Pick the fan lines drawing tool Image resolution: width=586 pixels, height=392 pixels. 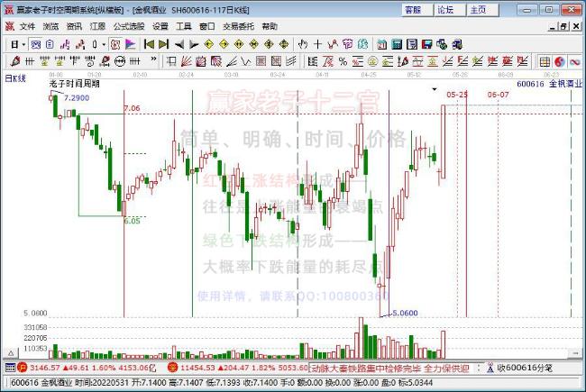pyautogui.click(x=186, y=61)
